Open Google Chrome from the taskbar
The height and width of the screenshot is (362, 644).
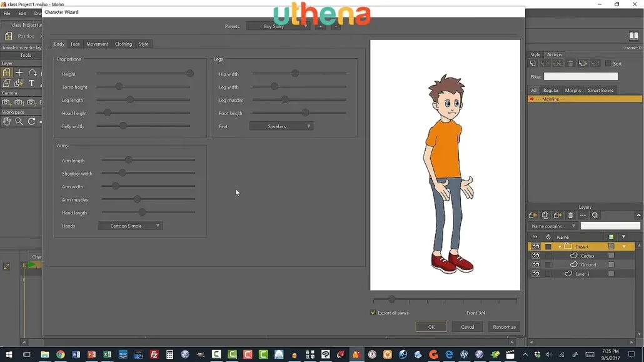(x=61, y=354)
